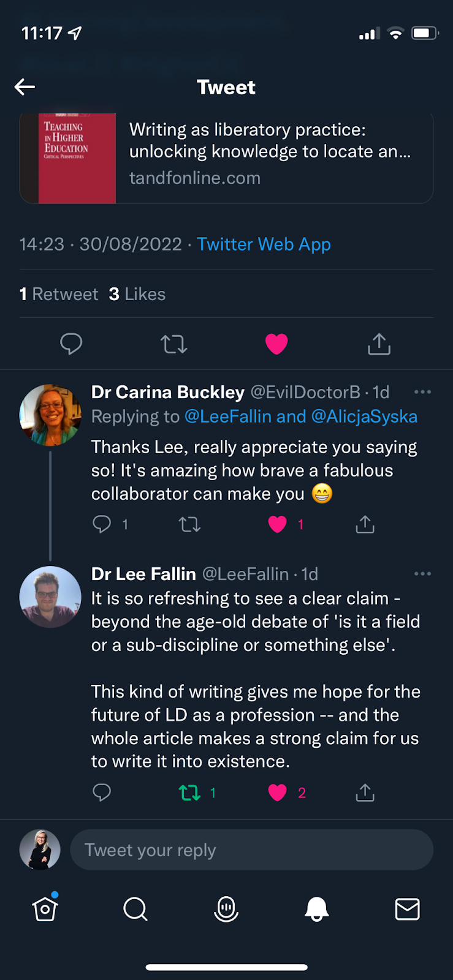Share the main tweet
The image size is (453, 980).
379,344
